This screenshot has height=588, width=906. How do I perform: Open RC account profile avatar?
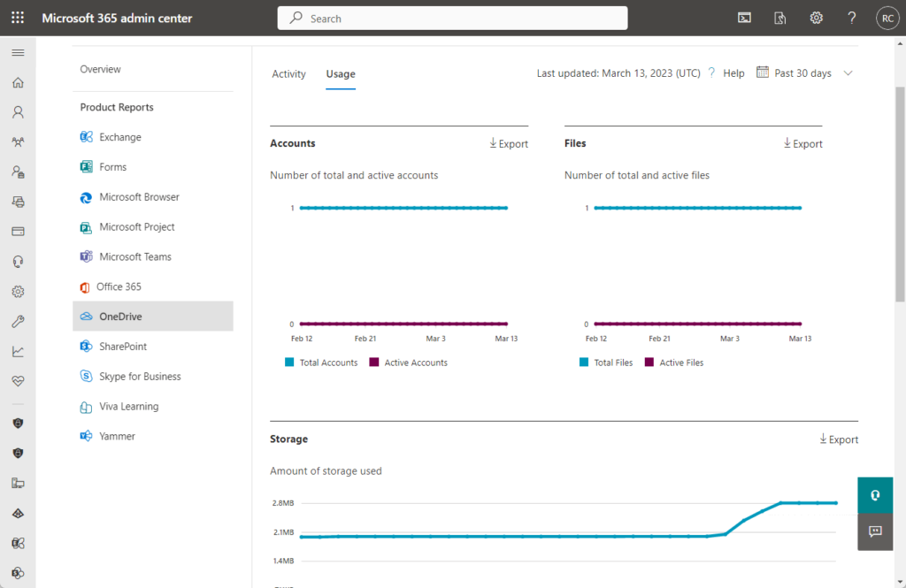pos(887,19)
